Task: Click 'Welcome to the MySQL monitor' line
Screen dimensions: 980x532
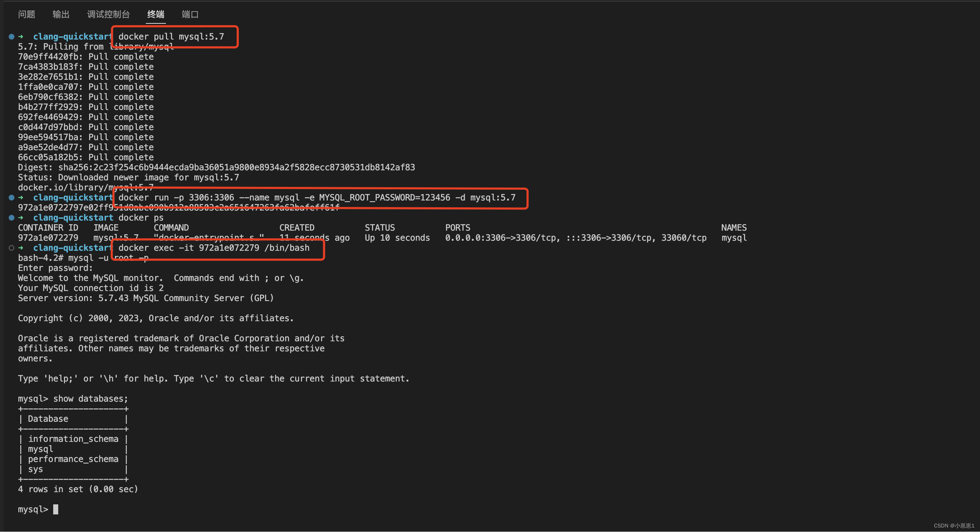Action: click(x=161, y=278)
